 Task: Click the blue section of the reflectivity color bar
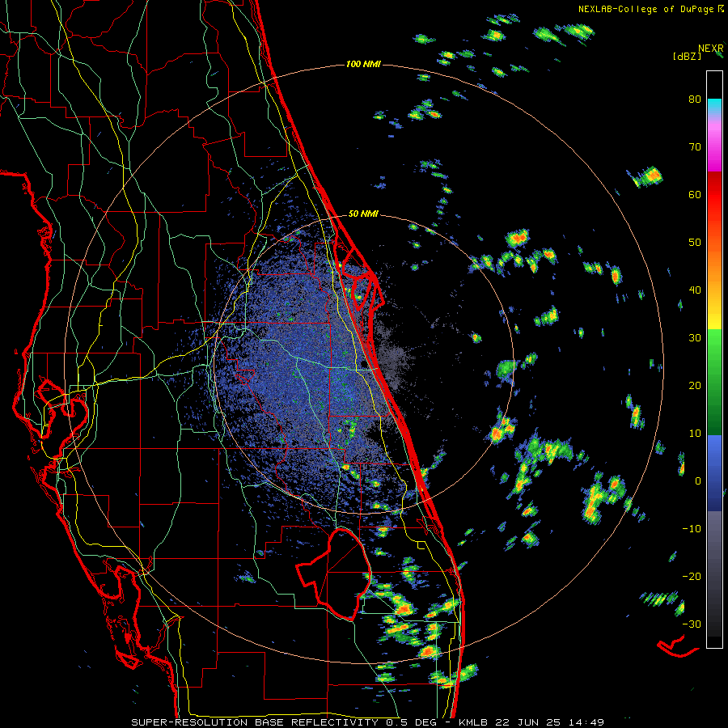tap(714, 473)
